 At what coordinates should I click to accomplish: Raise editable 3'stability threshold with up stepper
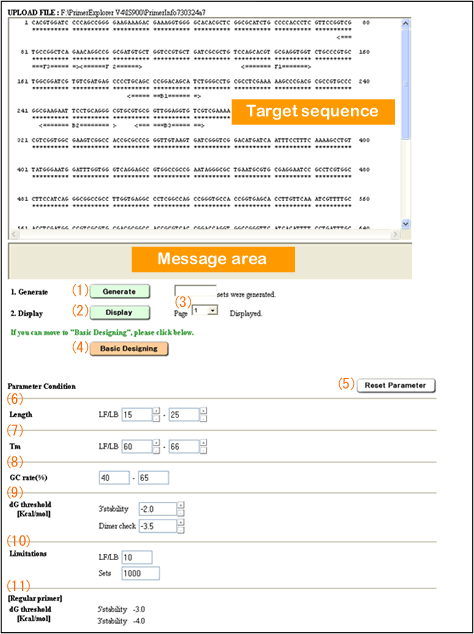point(181,505)
